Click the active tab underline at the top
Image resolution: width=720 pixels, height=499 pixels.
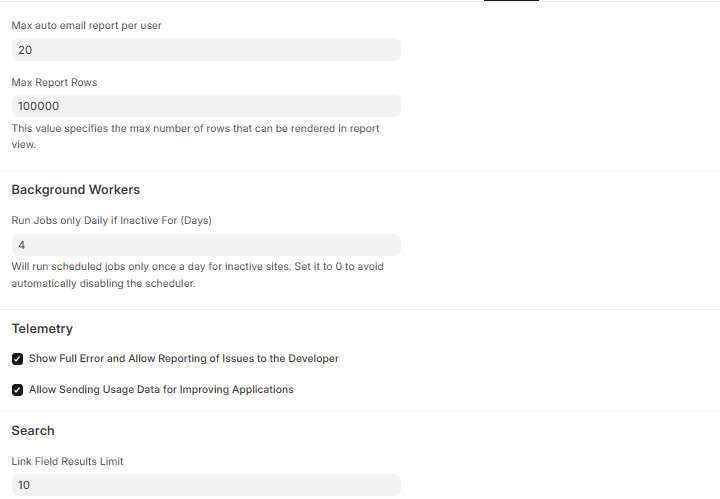point(511,1)
